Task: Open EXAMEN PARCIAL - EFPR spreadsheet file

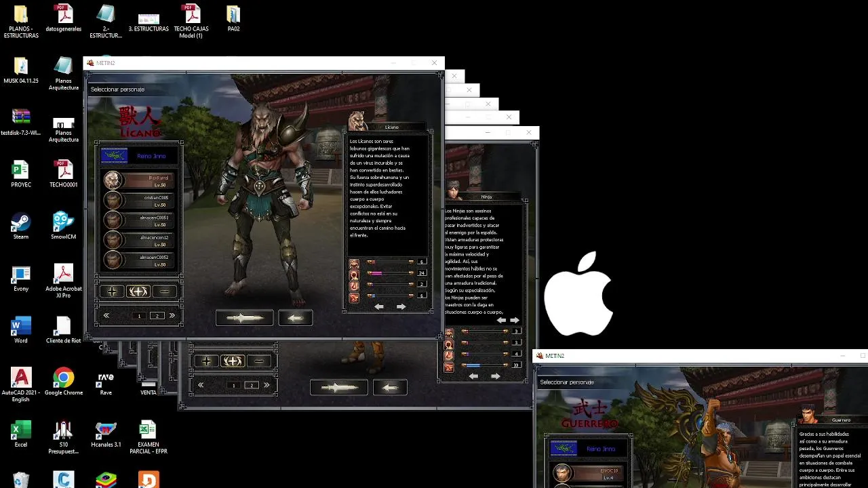Action: pos(148,438)
